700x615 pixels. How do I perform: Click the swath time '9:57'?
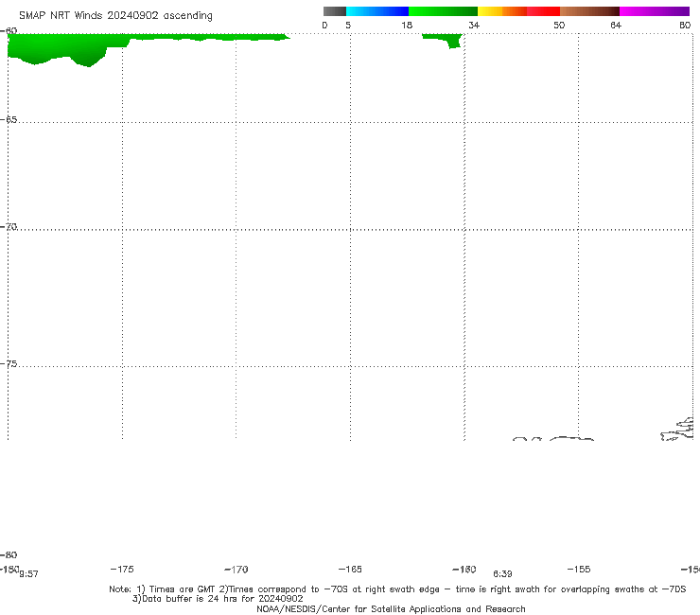pyautogui.click(x=29, y=574)
